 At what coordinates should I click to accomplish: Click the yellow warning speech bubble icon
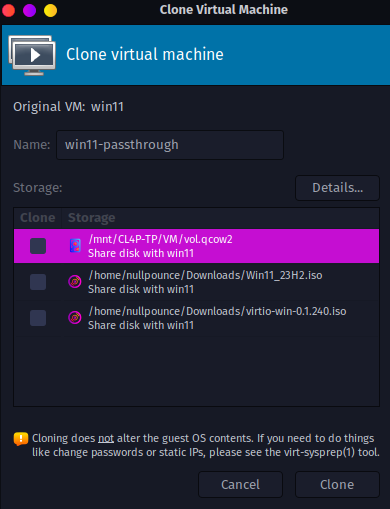pos(21,439)
